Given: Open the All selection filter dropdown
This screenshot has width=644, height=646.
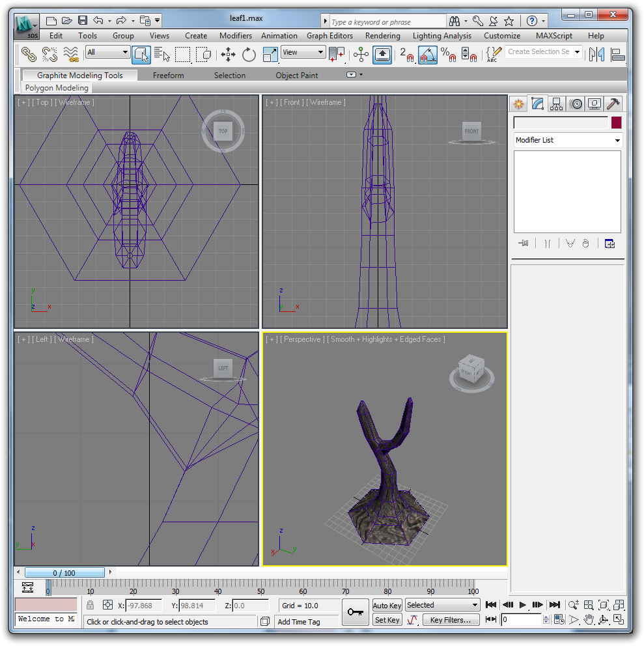Looking at the screenshot, I should coord(107,52).
